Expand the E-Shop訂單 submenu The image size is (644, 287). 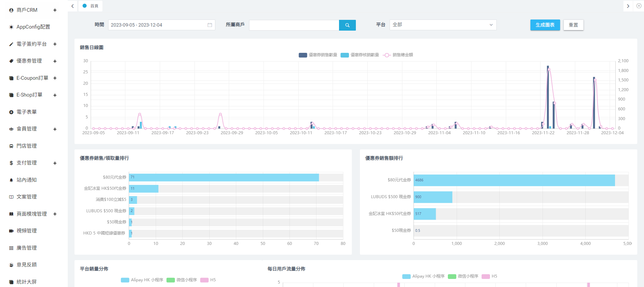(x=55, y=95)
